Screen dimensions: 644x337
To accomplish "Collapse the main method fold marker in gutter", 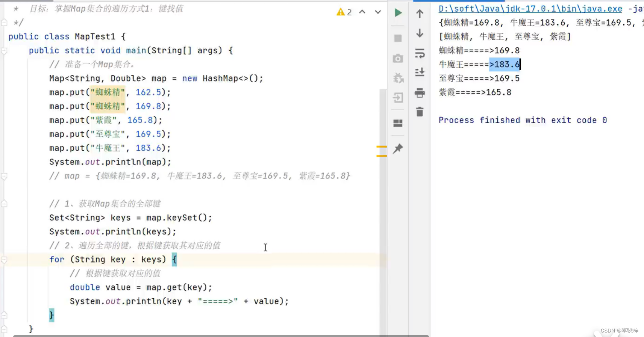I will (4, 51).
